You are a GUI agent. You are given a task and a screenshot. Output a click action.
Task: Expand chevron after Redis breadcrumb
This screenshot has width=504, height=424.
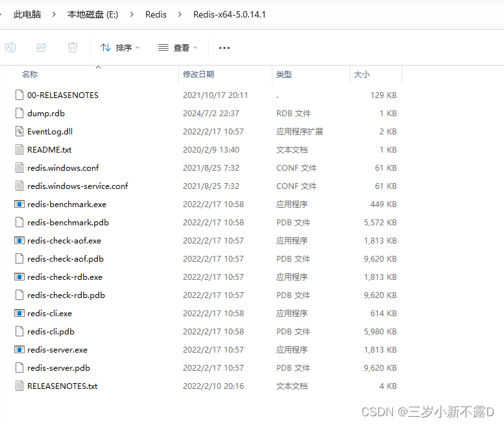(x=180, y=14)
